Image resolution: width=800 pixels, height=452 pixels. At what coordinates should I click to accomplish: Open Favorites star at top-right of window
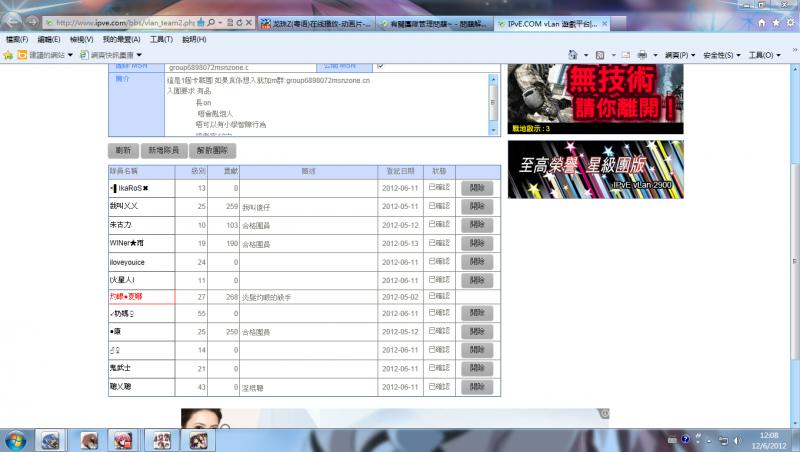[776, 23]
